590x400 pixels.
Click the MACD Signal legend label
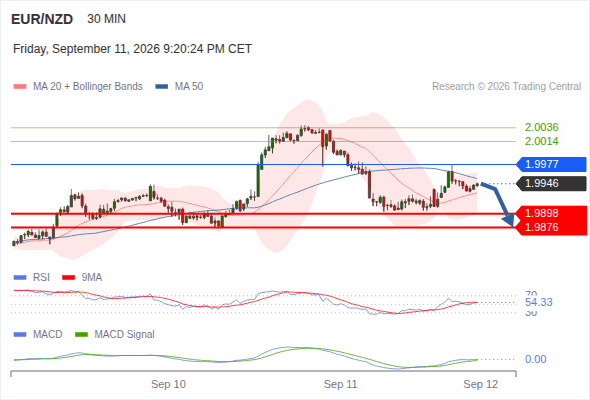tap(124, 335)
